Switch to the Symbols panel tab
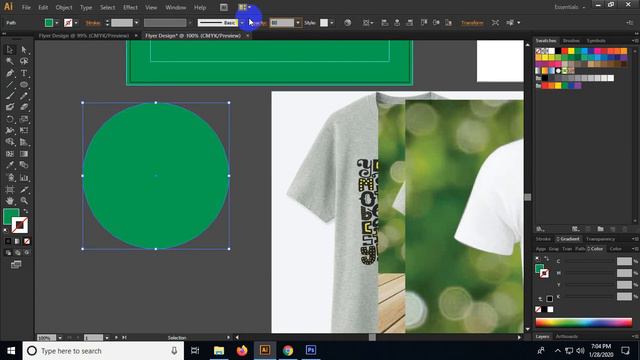Image resolution: width=640 pixels, height=360 pixels. pos(596,41)
